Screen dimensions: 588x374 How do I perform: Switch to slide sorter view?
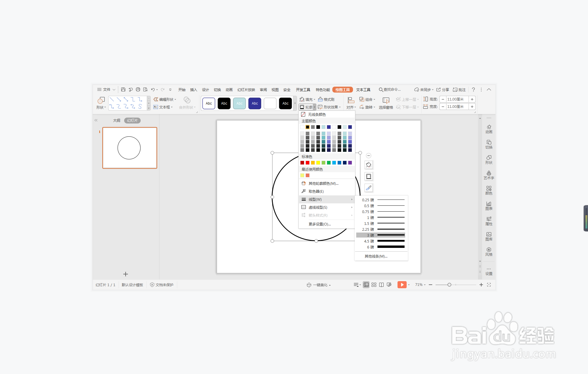pyautogui.click(x=374, y=285)
